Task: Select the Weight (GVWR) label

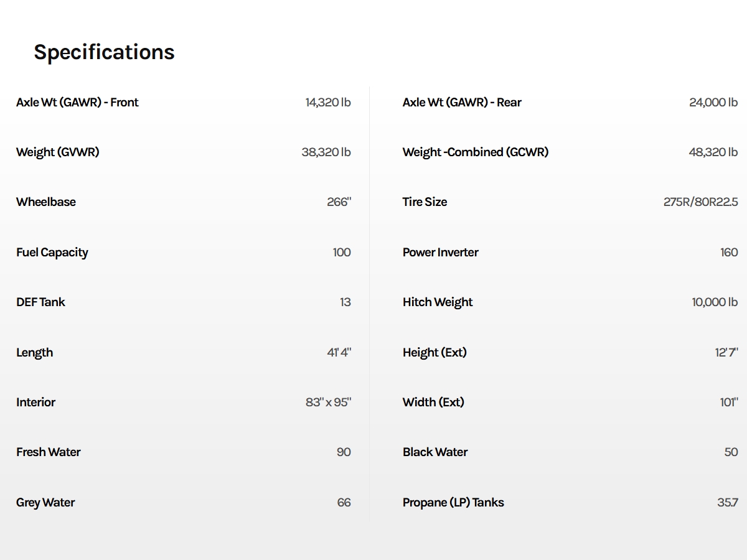Action: [57, 152]
